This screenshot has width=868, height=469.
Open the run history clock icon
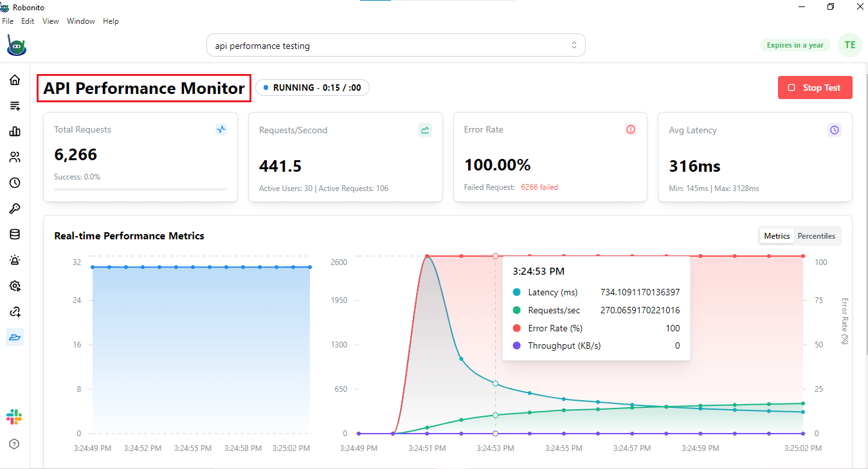(x=14, y=183)
